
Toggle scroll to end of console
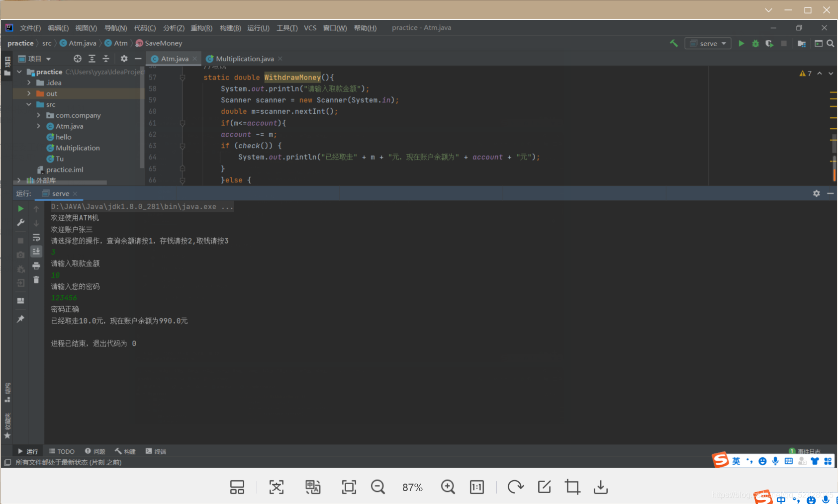point(36,252)
